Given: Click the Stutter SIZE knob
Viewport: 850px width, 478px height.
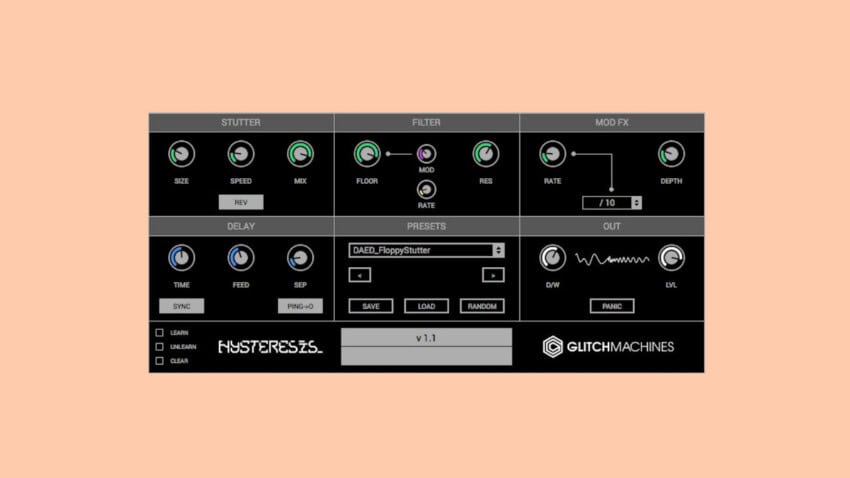Looking at the screenshot, I should [181, 154].
